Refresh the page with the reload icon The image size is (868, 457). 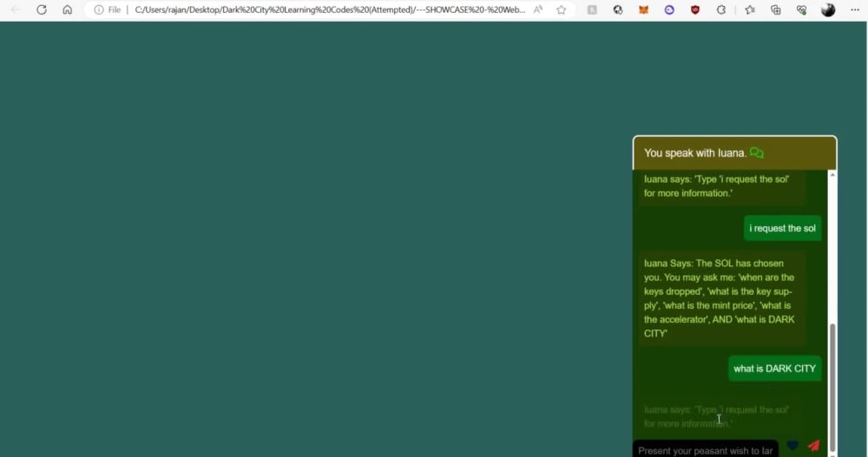[42, 10]
